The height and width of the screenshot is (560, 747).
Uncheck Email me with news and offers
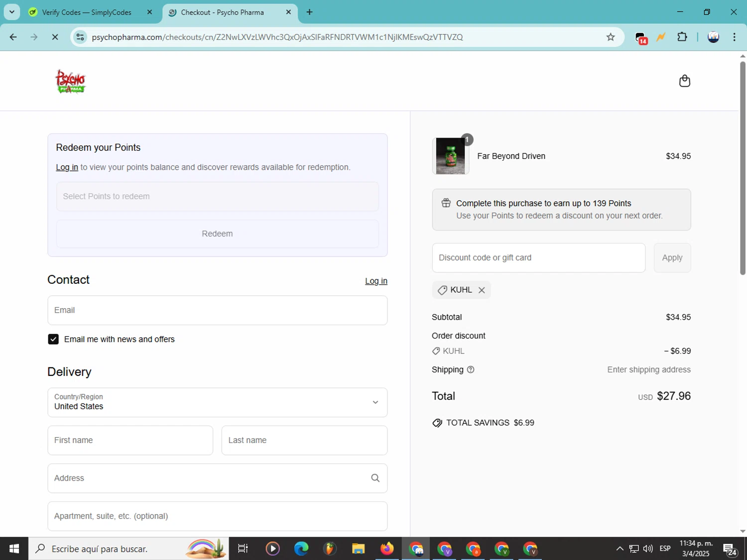(53, 339)
